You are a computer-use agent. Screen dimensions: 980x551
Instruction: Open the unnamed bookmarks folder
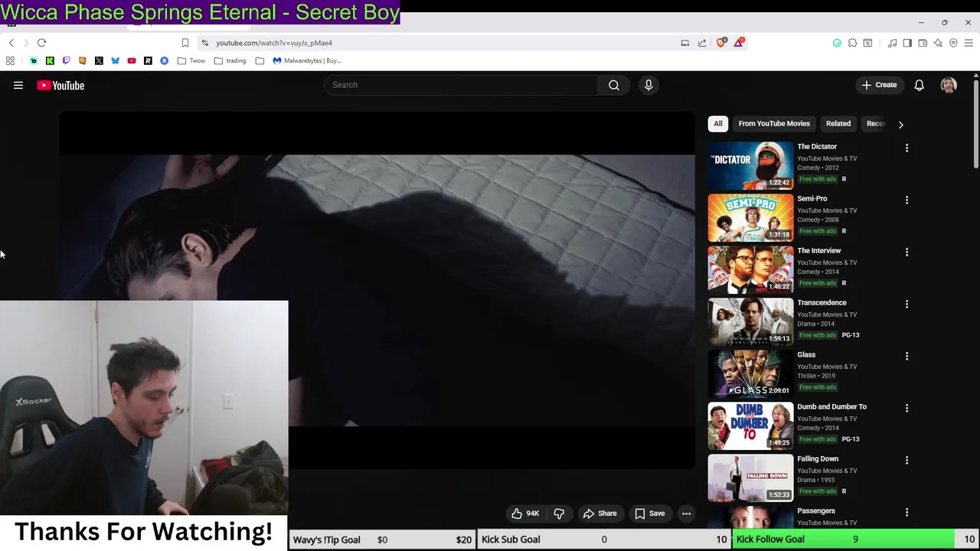(x=260, y=60)
